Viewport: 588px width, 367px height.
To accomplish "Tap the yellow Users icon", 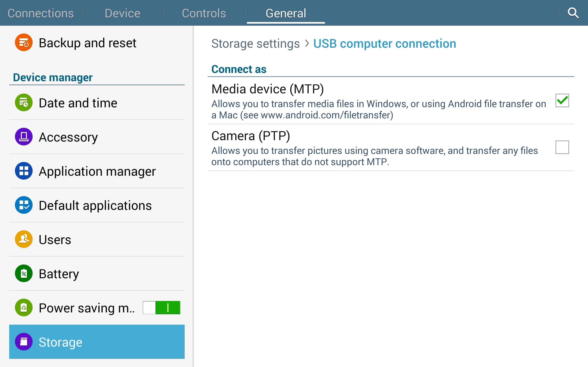I will click(x=24, y=239).
